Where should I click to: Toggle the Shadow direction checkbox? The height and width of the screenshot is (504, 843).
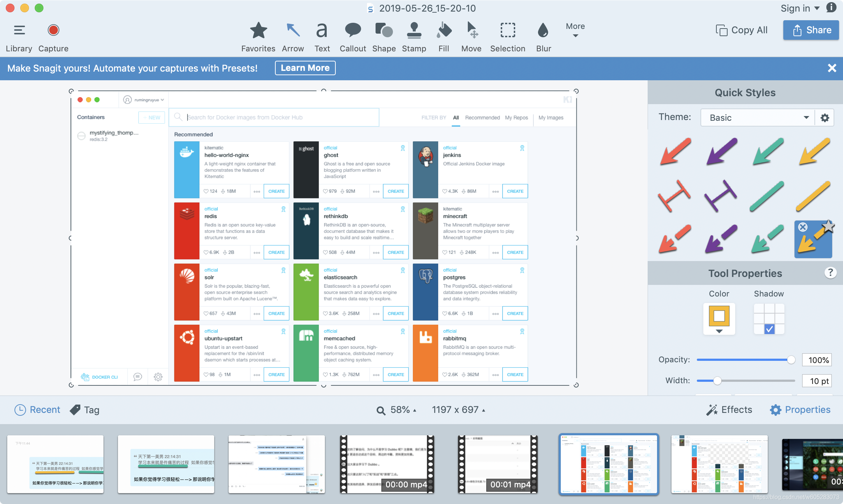coord(769,329)
